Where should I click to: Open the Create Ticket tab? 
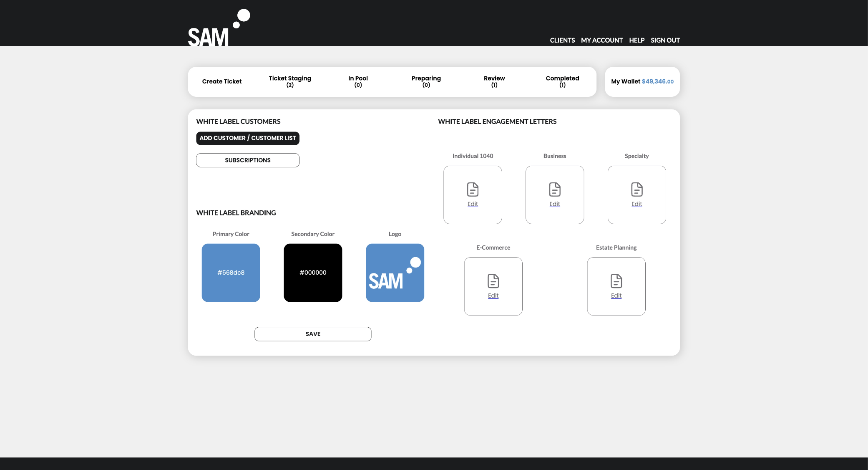pos(222,81)
